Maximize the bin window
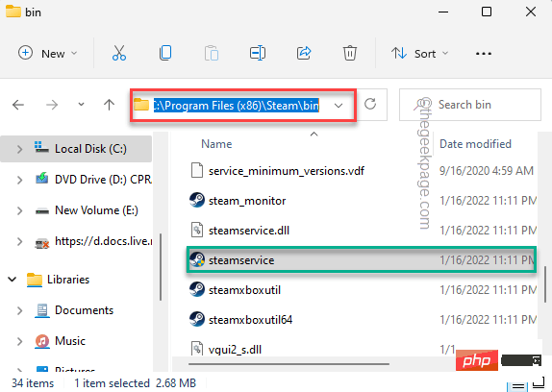Screen dimensions: 552x392 (487, 12)
